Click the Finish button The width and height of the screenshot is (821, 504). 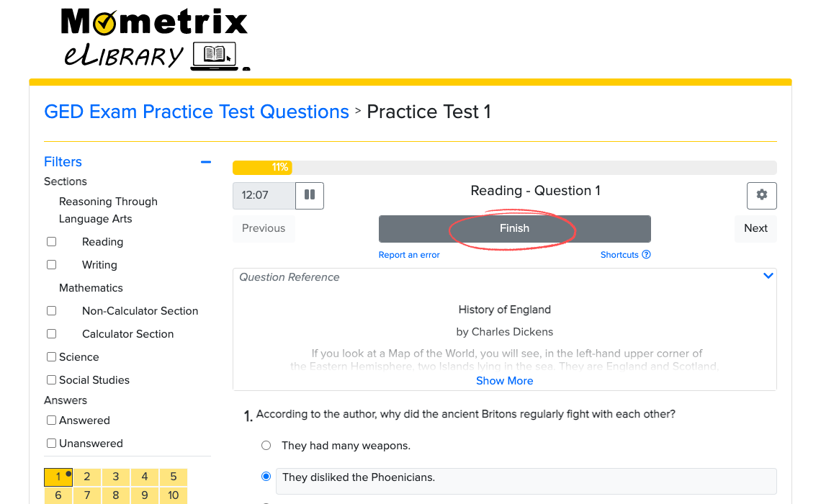[x=514, y=228]
